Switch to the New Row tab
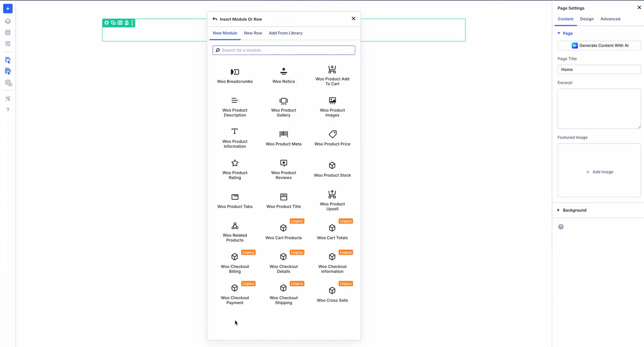The height and width of the screenshot is (347, 644). [x=253, y=33]
